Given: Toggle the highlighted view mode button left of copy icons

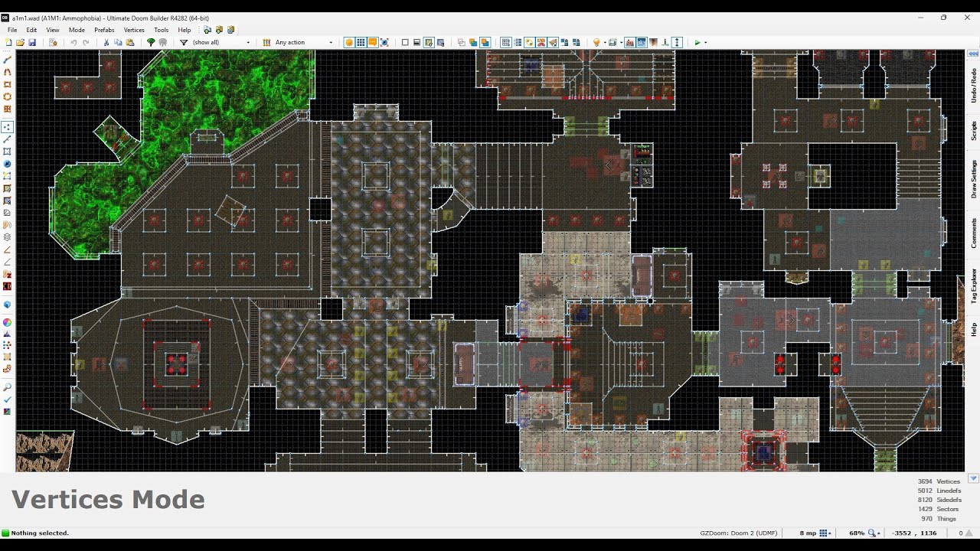Looking at the screenshot, I should pos(429,42).
